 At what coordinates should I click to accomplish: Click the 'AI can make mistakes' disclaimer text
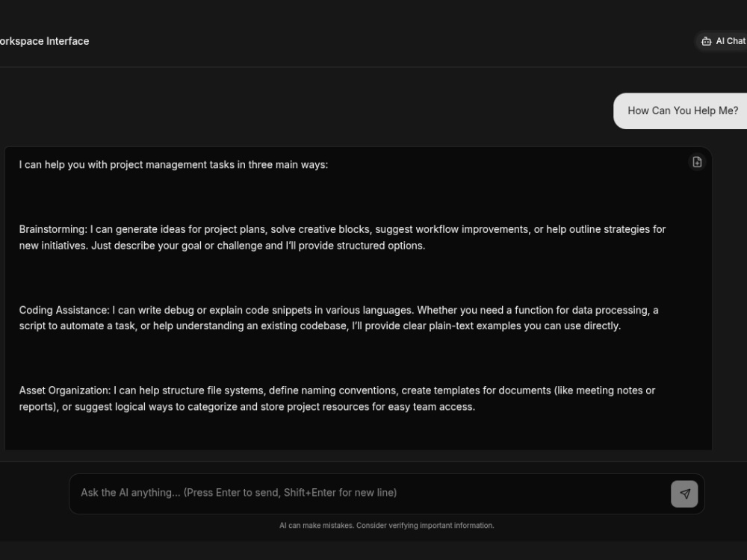point(386,525)
